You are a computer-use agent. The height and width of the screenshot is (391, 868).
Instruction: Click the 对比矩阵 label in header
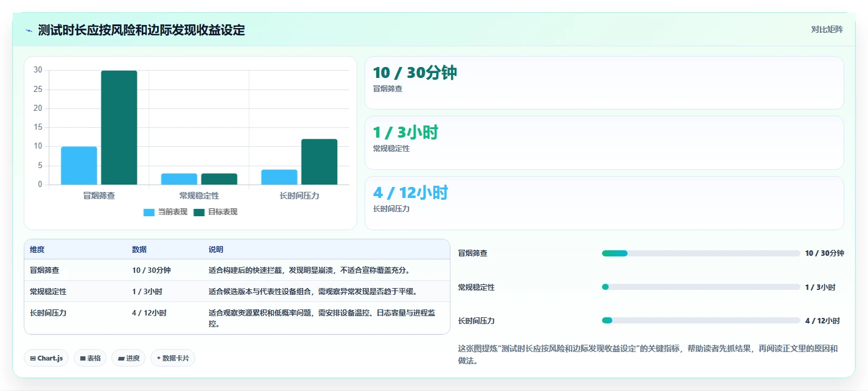click(827, 29)
